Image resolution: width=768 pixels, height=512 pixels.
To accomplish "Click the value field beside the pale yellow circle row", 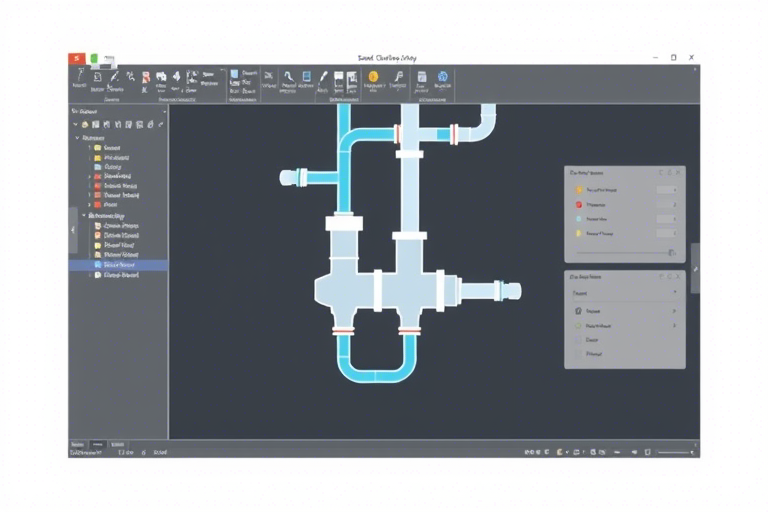I will click(x=667, y=234).
